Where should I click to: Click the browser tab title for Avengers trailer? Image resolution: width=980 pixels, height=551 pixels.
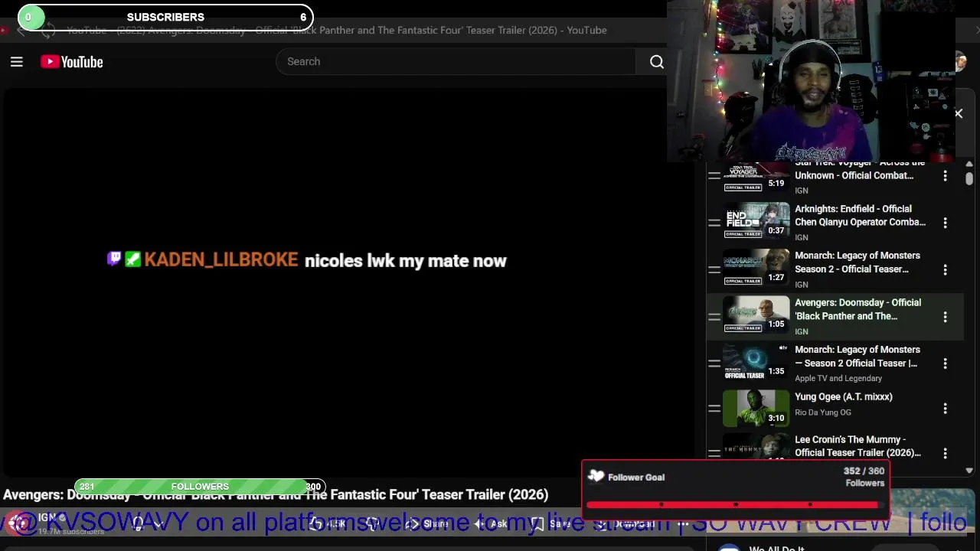337,30
